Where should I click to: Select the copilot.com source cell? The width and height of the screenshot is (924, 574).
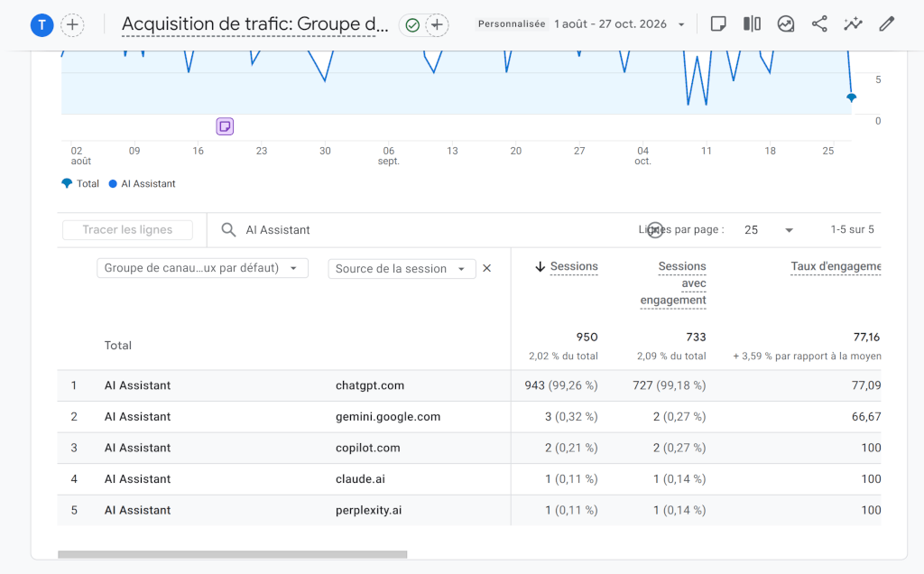368,448
